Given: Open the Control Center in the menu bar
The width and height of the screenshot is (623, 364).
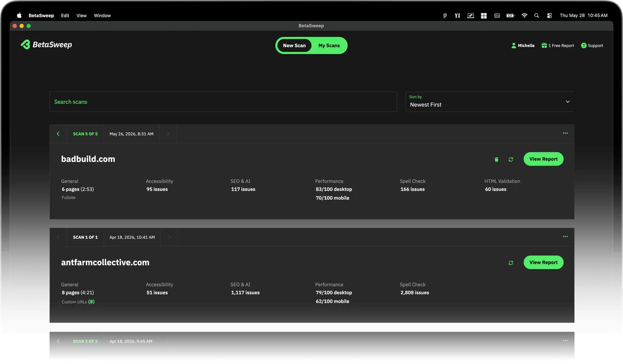Looking at the screenshot, I should 550,16.
